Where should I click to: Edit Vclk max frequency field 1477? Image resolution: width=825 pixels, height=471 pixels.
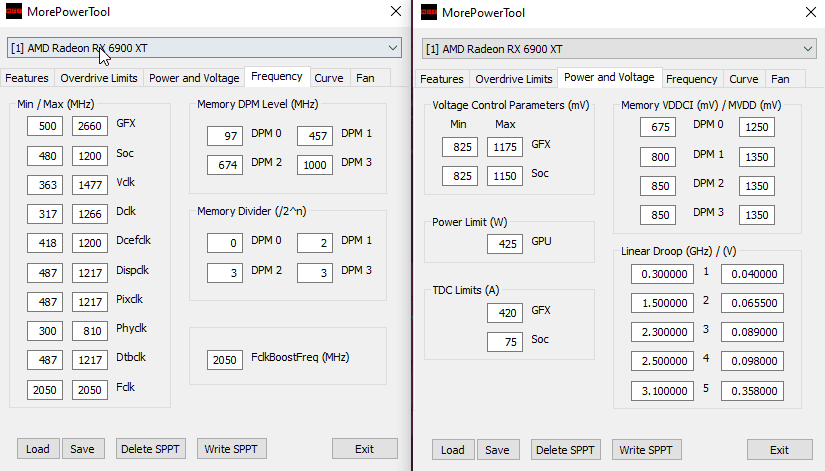point(90,185)
